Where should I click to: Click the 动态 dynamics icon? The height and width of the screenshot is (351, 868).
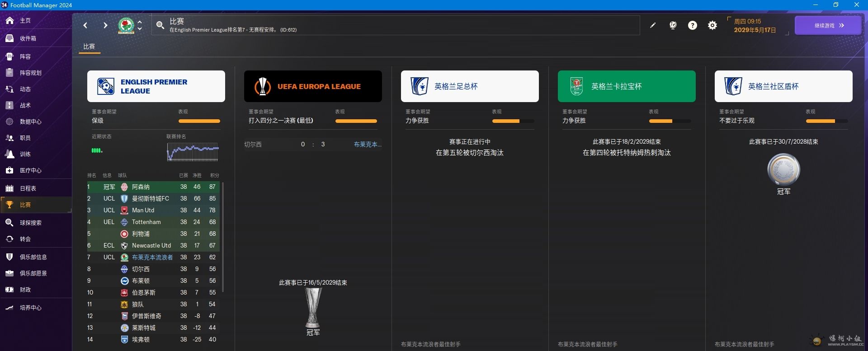click(x=9, y=89)
